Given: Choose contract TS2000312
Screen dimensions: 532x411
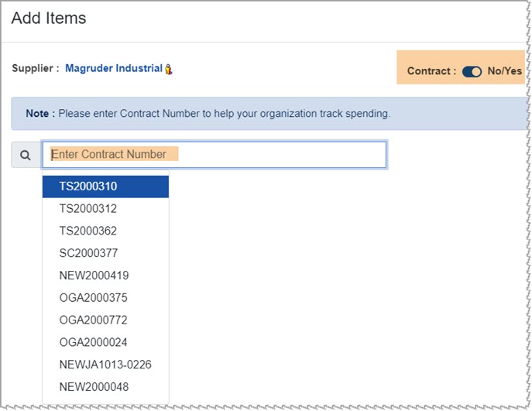Looking at the screenshot, I should click(x=105, y=208).
